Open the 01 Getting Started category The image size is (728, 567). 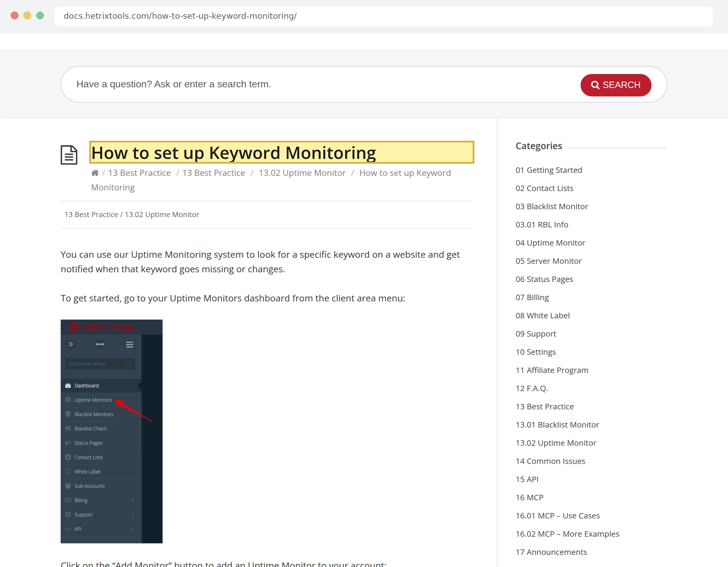coord(549,170)
